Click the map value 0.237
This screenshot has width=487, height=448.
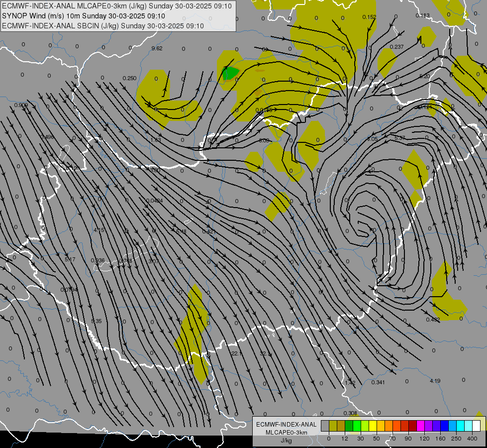point(396,47)
